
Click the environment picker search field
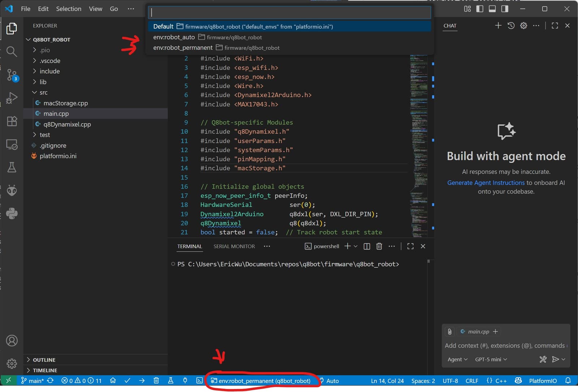coord(289,12)
